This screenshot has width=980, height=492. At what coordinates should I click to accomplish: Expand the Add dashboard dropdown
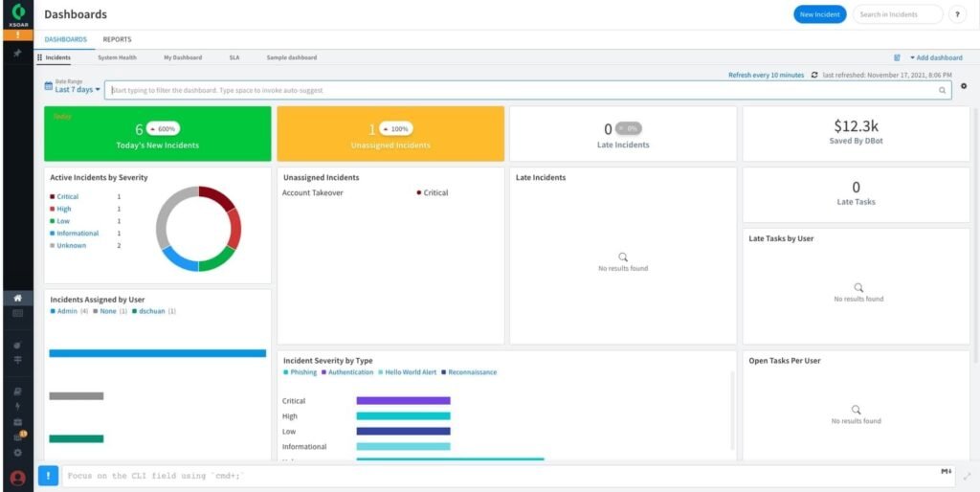click(936, 57)
